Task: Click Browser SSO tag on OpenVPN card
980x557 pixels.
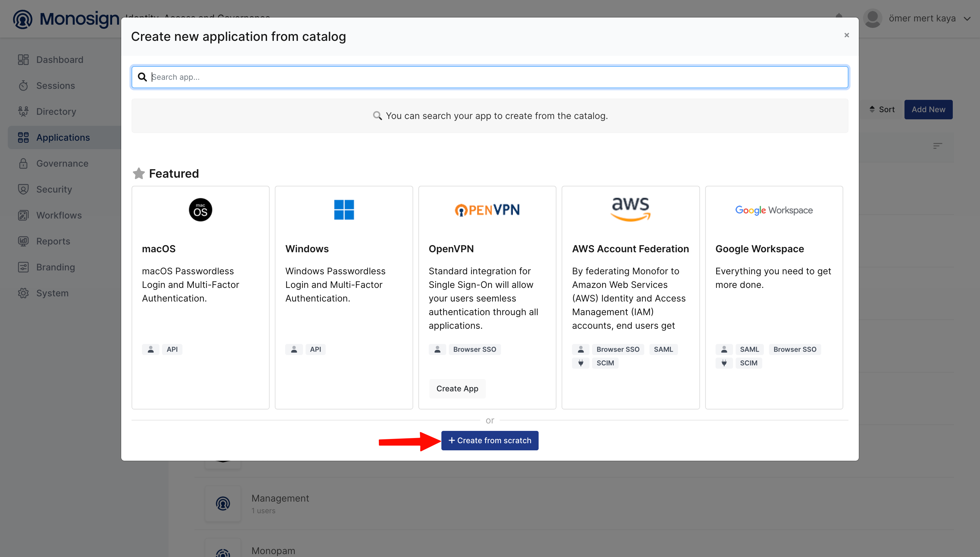Action: pyautogui.click(x=474, y=349)
